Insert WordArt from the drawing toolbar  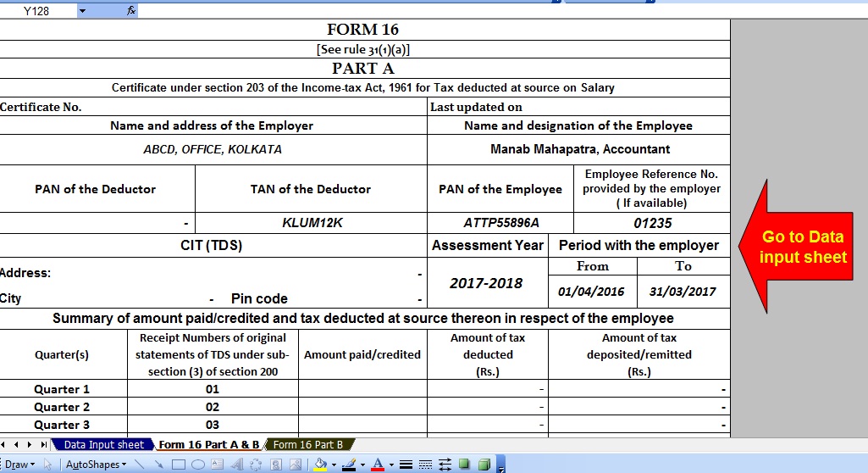tap(236, 465)
